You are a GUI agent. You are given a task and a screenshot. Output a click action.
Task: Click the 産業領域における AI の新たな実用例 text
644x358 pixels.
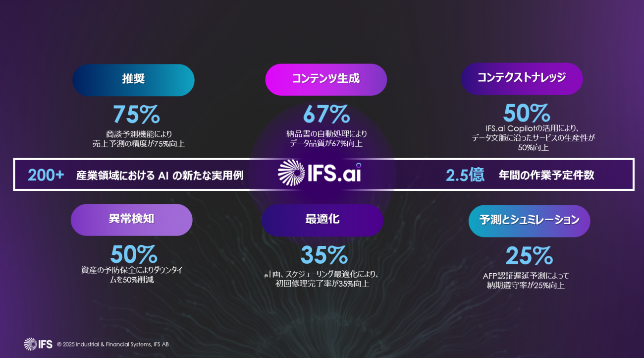(160, 176)
